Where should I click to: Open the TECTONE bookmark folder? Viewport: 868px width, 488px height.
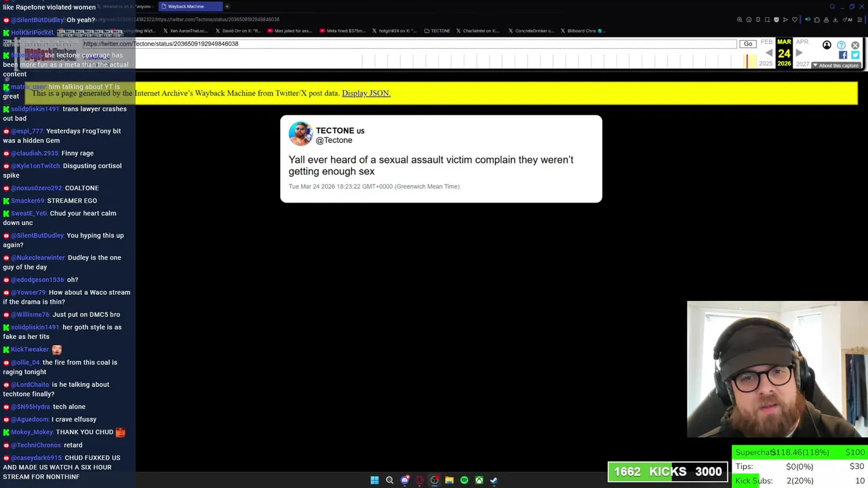437,30
